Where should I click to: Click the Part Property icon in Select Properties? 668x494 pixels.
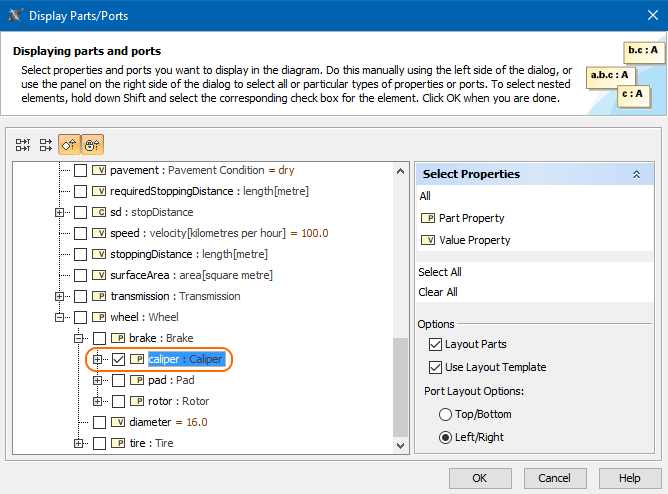[428, 218]
